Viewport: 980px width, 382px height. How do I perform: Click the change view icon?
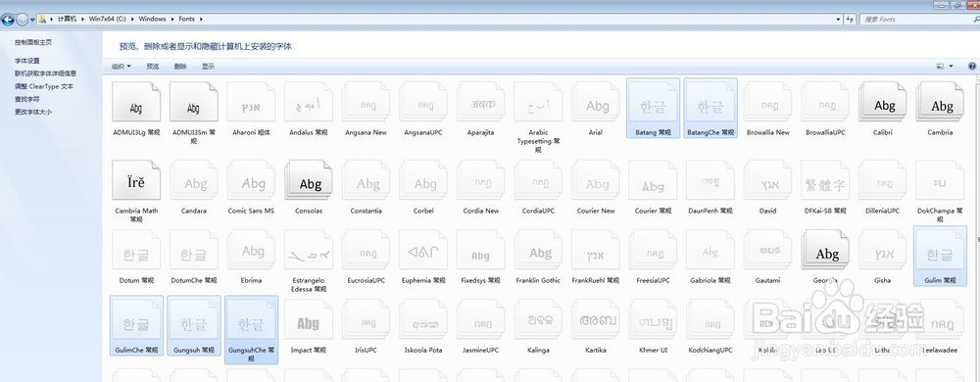pyautogui.click(x=940, y=67)
